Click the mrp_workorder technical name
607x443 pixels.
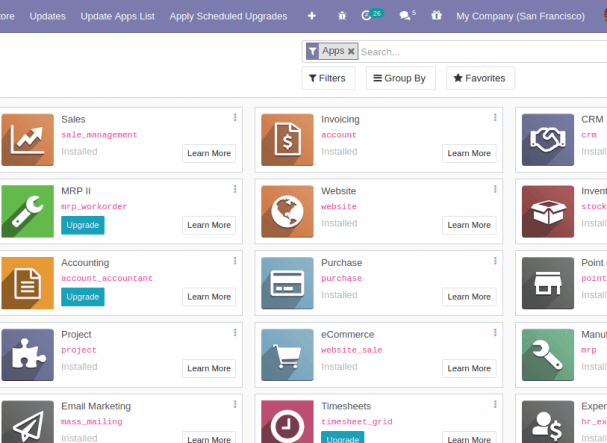coord(94,206)
